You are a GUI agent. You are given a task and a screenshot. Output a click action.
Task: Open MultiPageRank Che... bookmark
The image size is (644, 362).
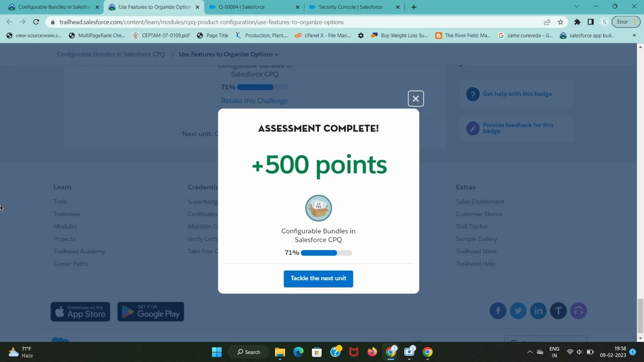click(x=97, y=36)
